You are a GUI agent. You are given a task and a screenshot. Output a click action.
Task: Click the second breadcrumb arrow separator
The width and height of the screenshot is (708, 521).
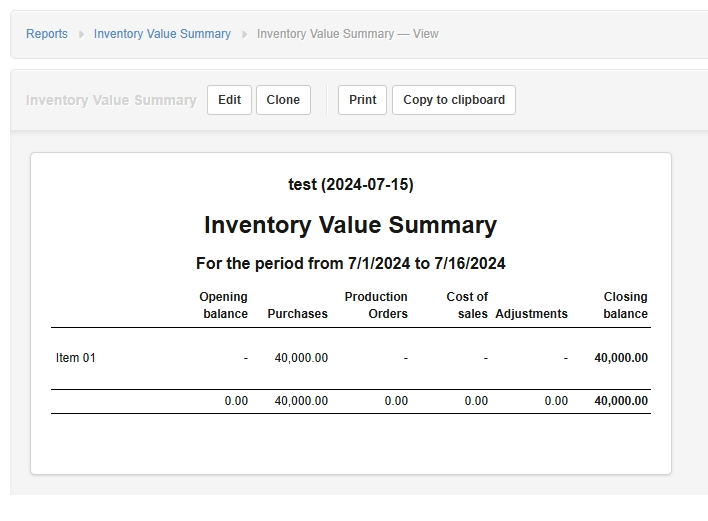pos(244,34)
